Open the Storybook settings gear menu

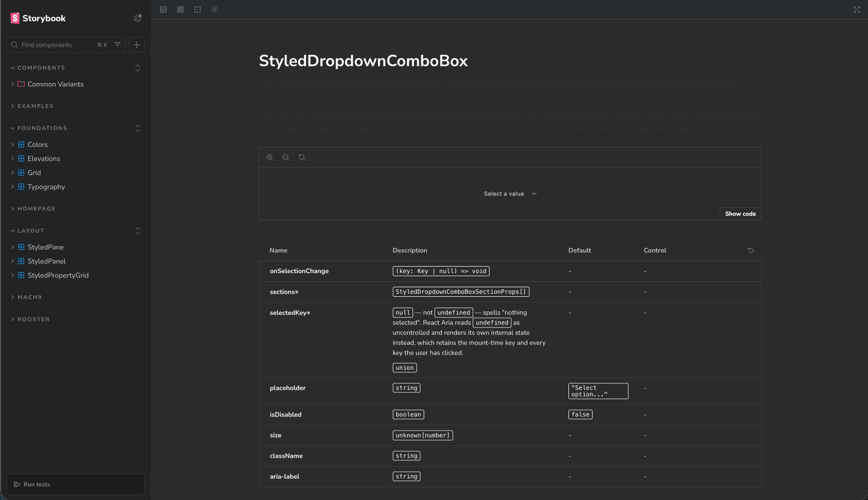[138, 18]
